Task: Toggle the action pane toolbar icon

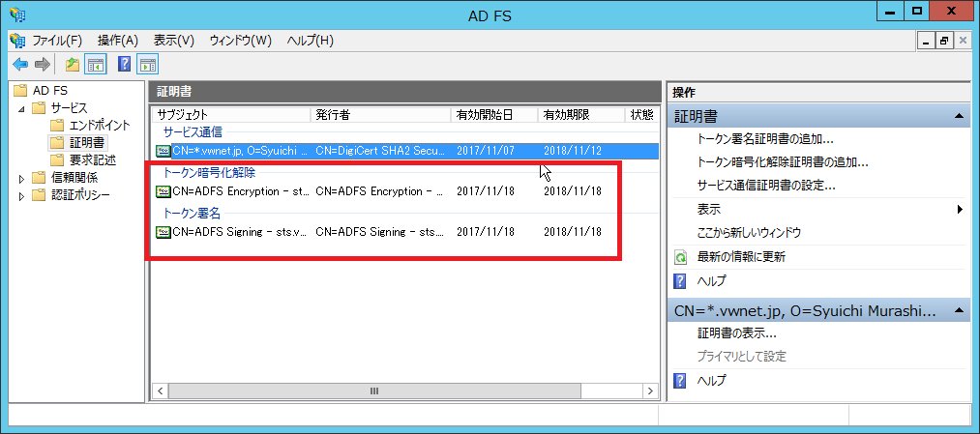Action: [x=147, y=64]
